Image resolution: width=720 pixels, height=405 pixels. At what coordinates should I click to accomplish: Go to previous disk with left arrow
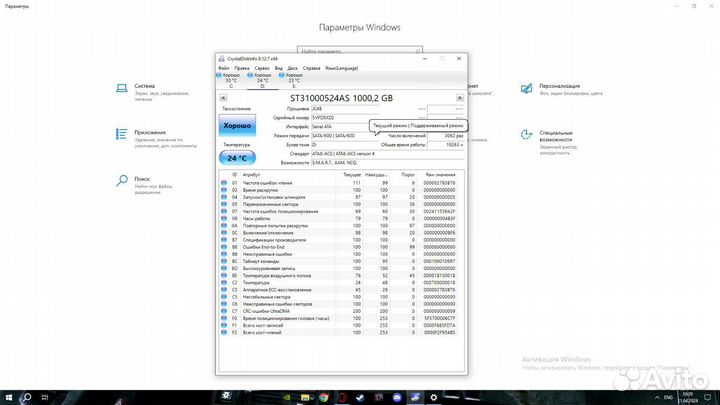(223, 98)
